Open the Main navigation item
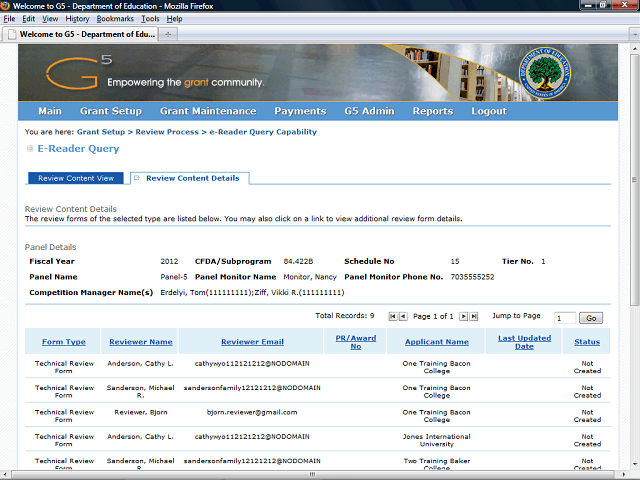640x480 pixels. pyautogui.click(x=50, y=111)
